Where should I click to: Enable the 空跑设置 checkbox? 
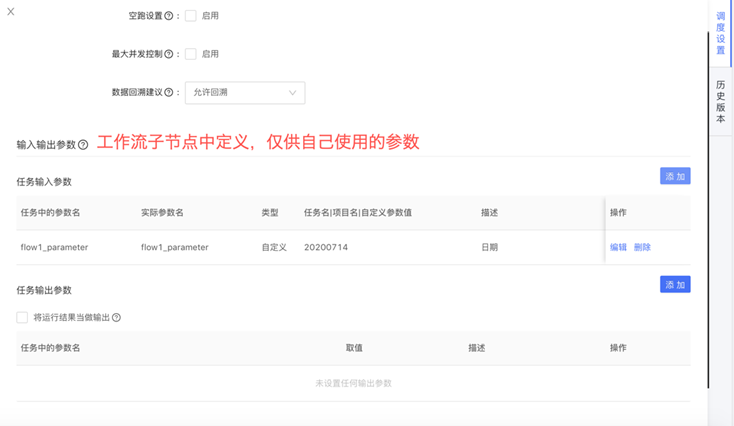pyautogui.click(x=191, y=16)
